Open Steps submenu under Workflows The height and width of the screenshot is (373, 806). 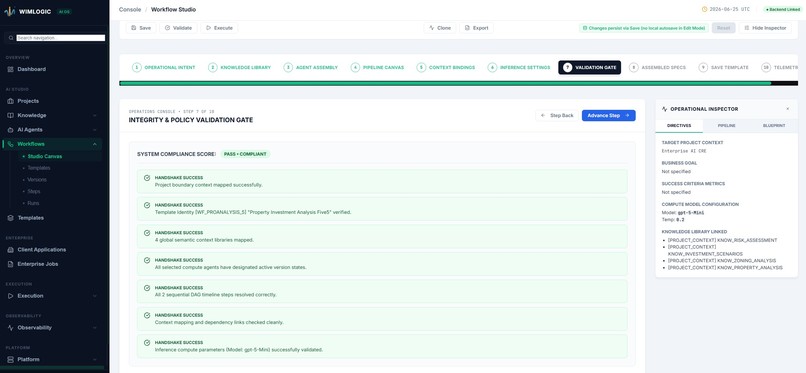tap(34, 191)
